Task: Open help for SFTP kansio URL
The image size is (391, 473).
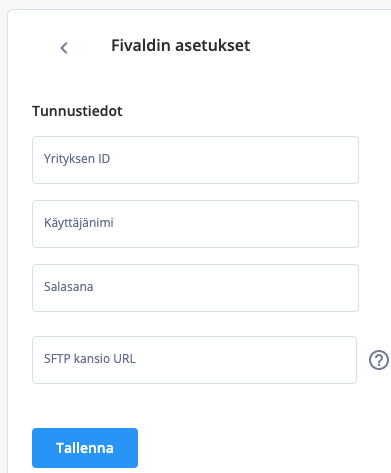Action: point(379,360)
